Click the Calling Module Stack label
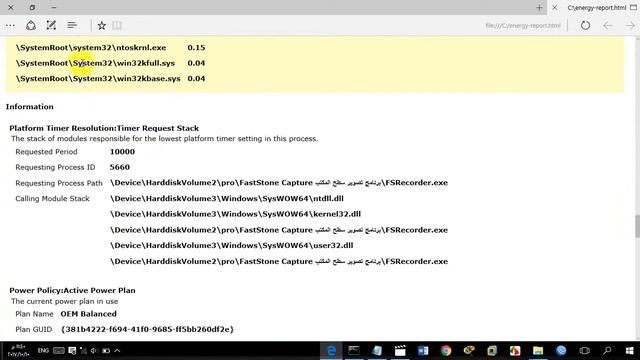 coord(52,199)
